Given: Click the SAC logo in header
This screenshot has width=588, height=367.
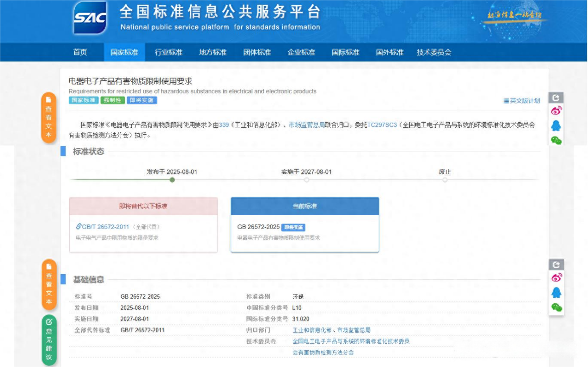Looking at the screenshot, I should tap(90, 19).
